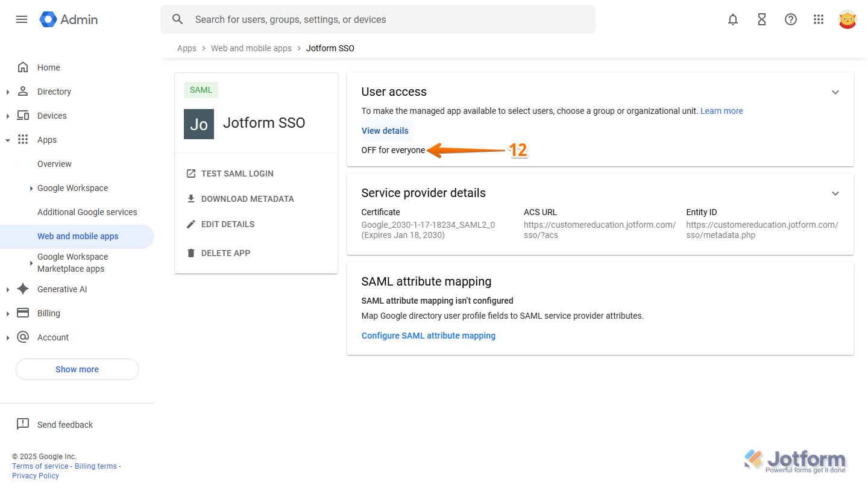Click the Download Metadata arrow icon
This screenshot has height=488, width=868.
point(191,199)
